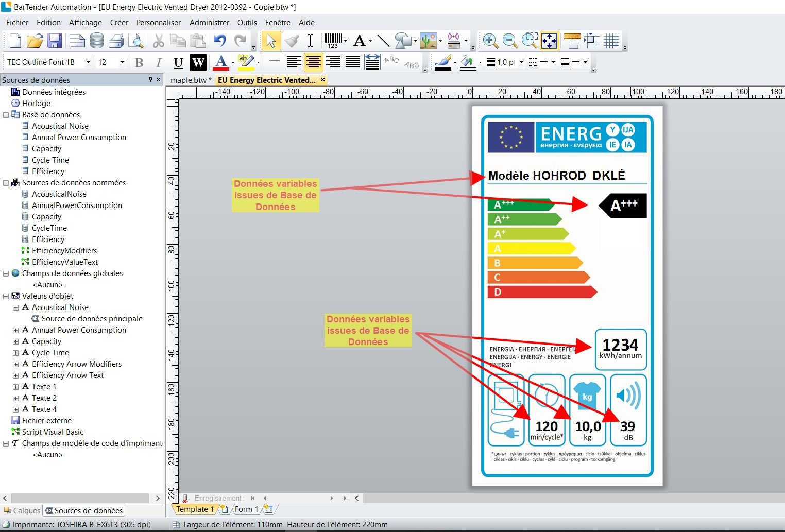Open the Affichage menu
Screen dimensions: 785x532
(86, 23)
